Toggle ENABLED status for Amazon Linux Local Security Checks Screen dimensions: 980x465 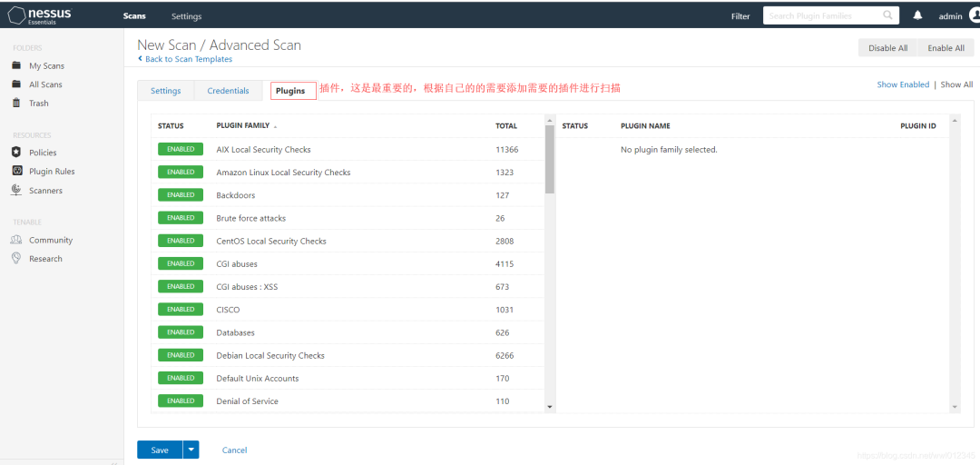[x=181, y=173]
